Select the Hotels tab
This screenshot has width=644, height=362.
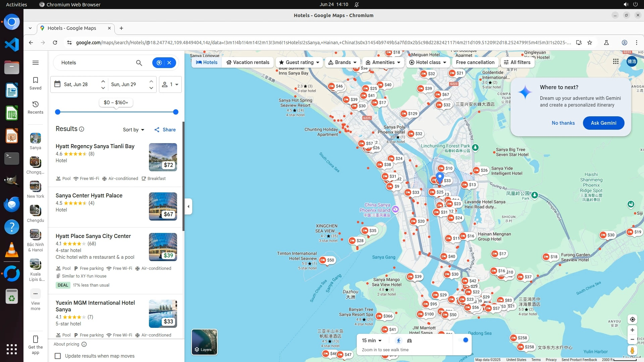pyautogui.click(x=207, y=62)
